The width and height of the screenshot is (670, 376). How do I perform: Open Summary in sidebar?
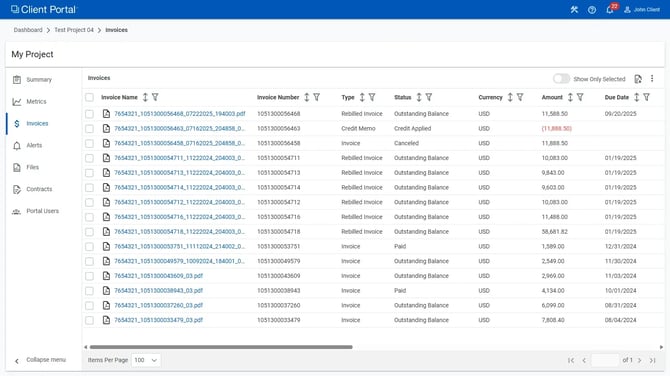[43, 80]
